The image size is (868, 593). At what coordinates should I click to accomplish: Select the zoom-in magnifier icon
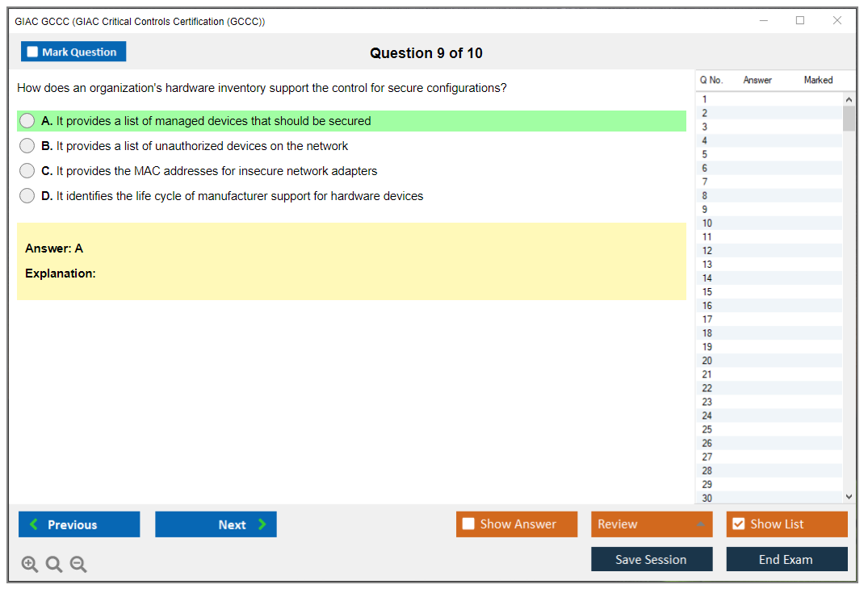coord(29,564)
